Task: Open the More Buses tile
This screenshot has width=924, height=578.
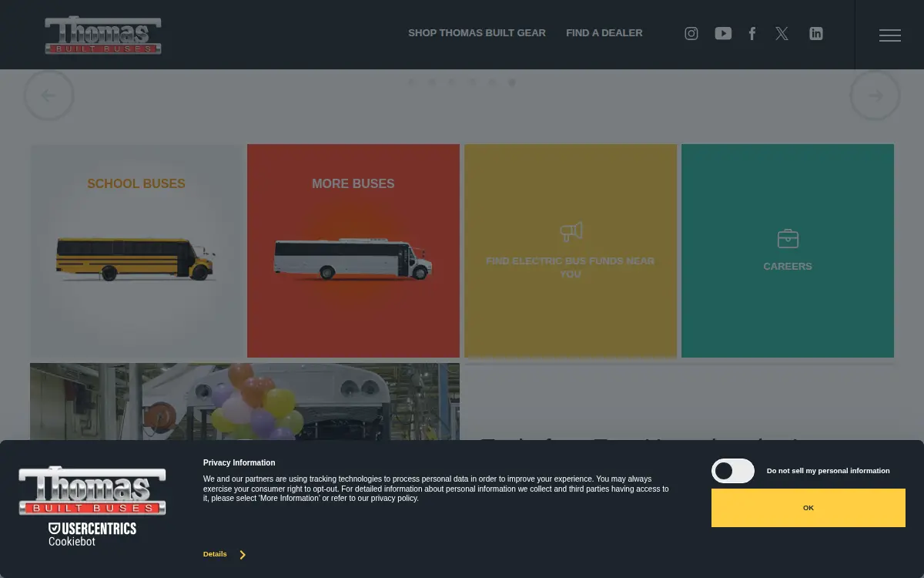Action: click(353, 250)
